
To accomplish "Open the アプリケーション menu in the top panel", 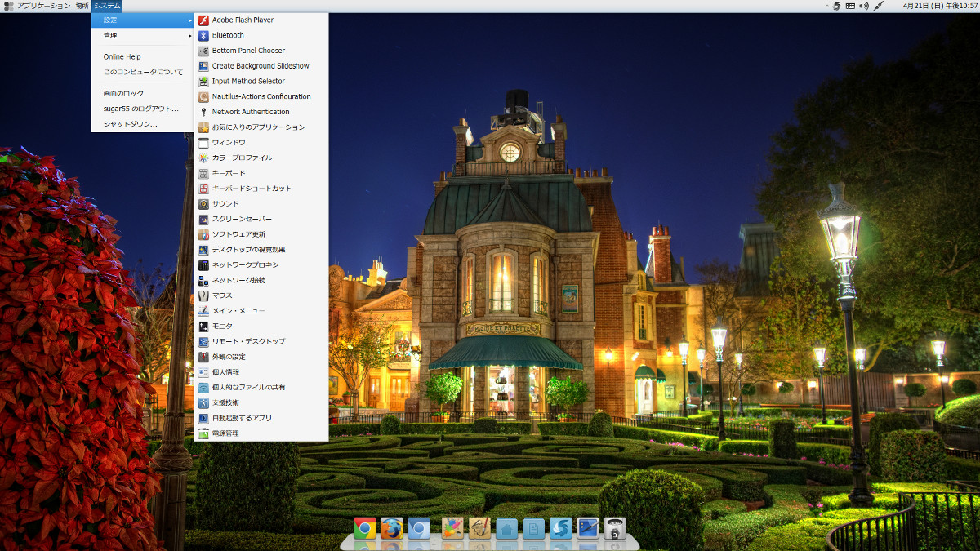I will 43,6.
